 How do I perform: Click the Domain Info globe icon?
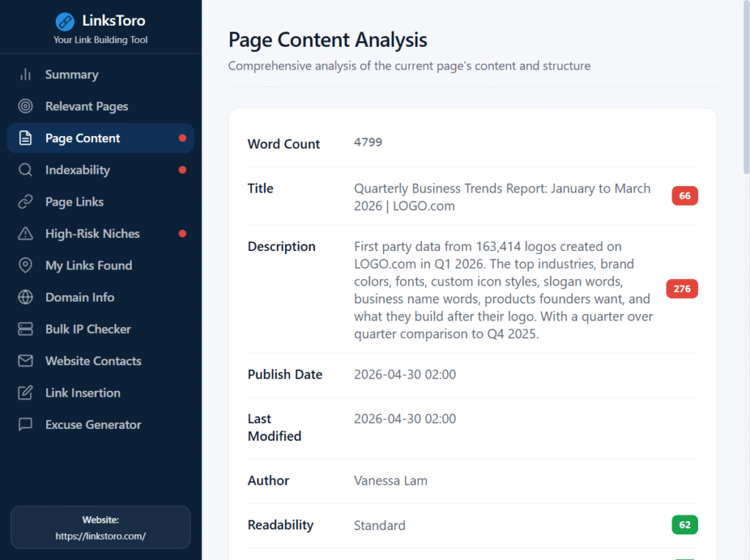click(26, 297)
